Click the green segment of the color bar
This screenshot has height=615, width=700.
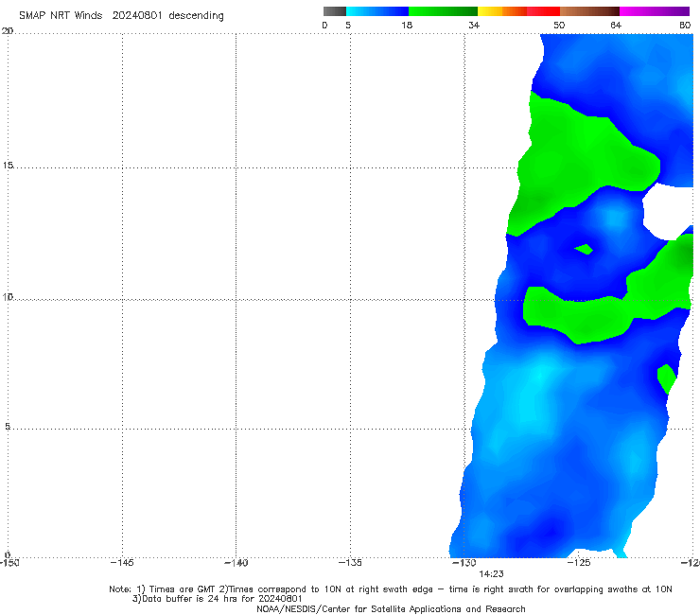click(x=443, y=11)
